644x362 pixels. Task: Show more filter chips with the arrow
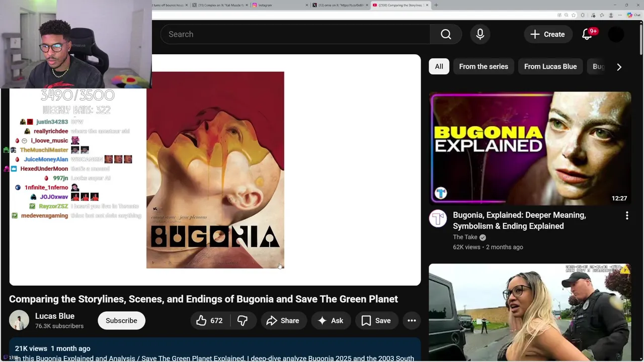coord(619,66)
